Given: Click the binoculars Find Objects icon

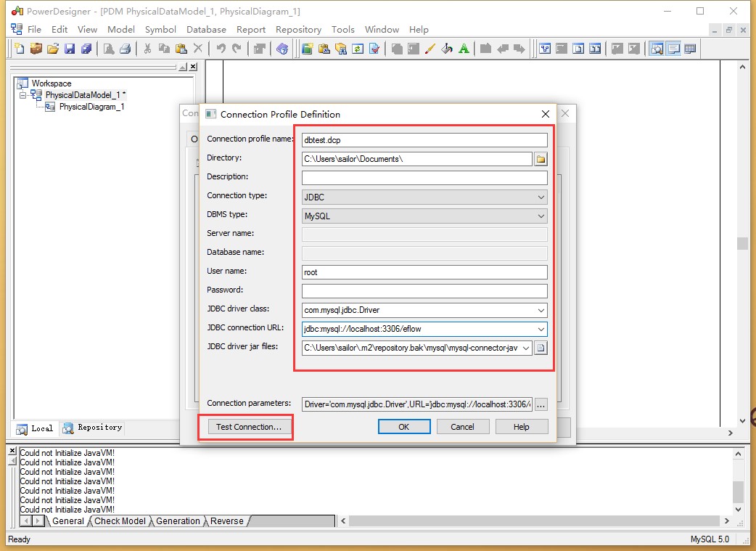Looking at the screenshot, I should coord(341,48).
